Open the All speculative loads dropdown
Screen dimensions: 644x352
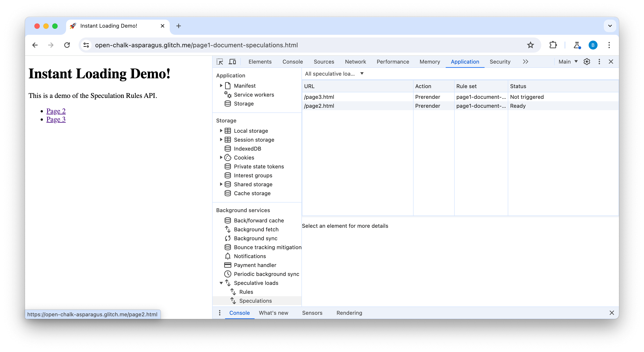(x=334, y=74)
